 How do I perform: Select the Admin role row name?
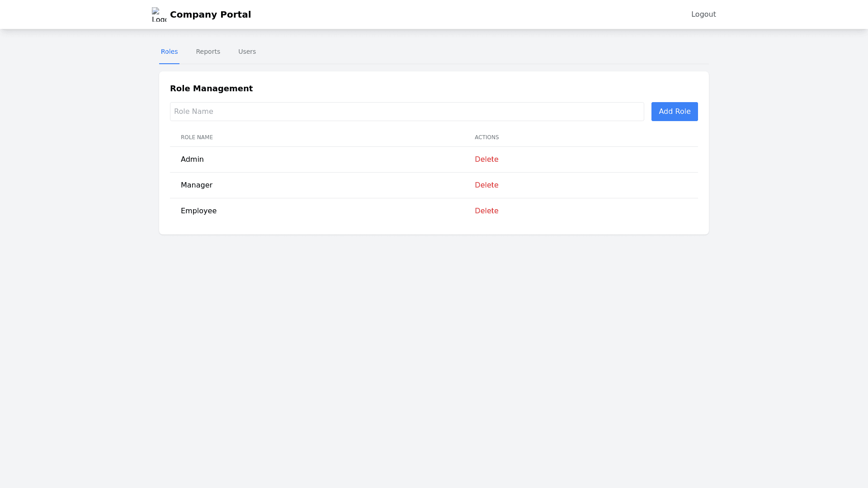(x=192, y=160)
